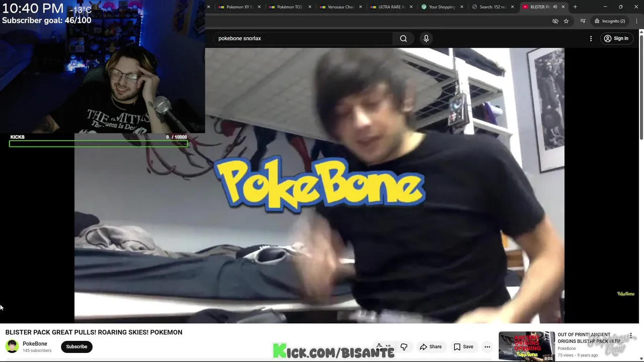Mute the BLISTER PACK tab audio icon
Screen dimensions: 644x362
pyautogui.click(x=555, y=7)
